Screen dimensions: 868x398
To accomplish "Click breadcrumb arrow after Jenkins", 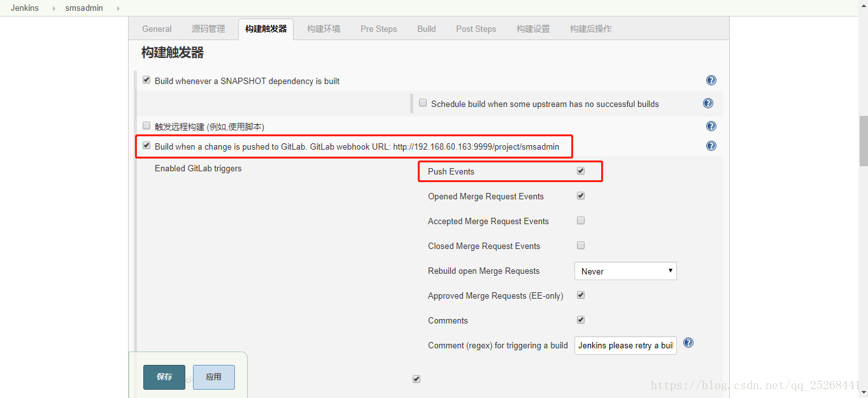I will [x=53, y=8].
